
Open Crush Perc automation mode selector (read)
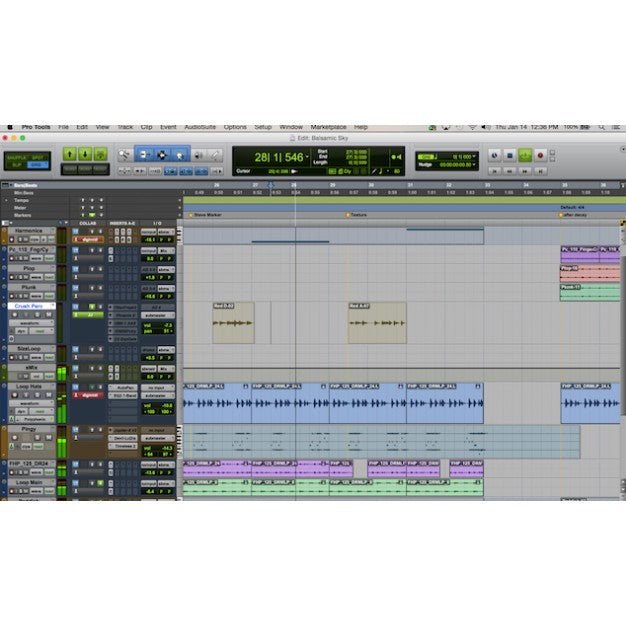(x=42, y=331)
